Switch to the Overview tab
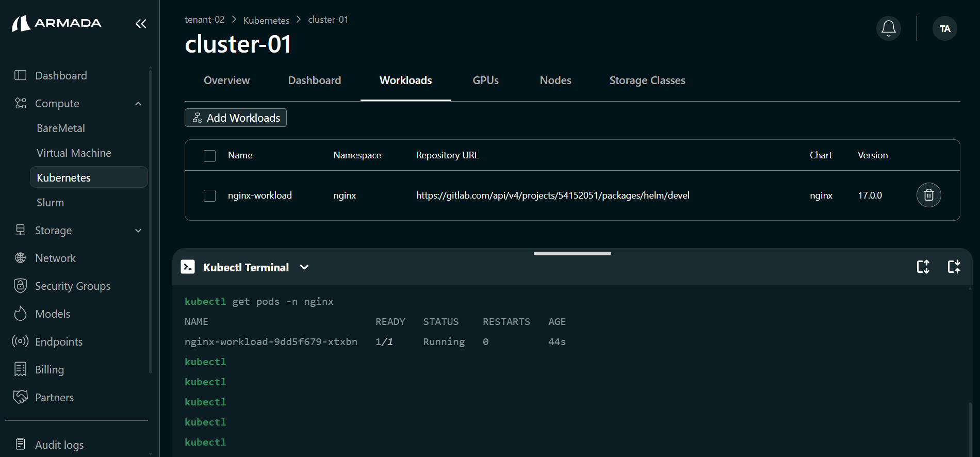 pos(226,80)
